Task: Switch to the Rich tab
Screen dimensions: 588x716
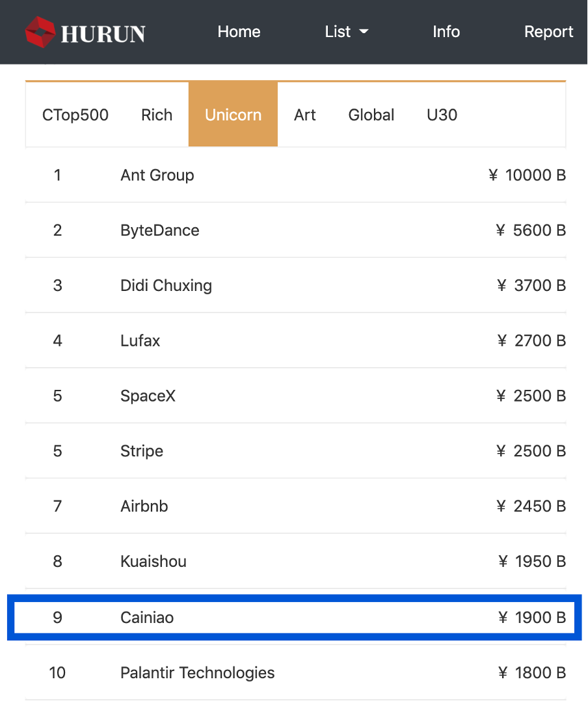Action: point(157,115)
